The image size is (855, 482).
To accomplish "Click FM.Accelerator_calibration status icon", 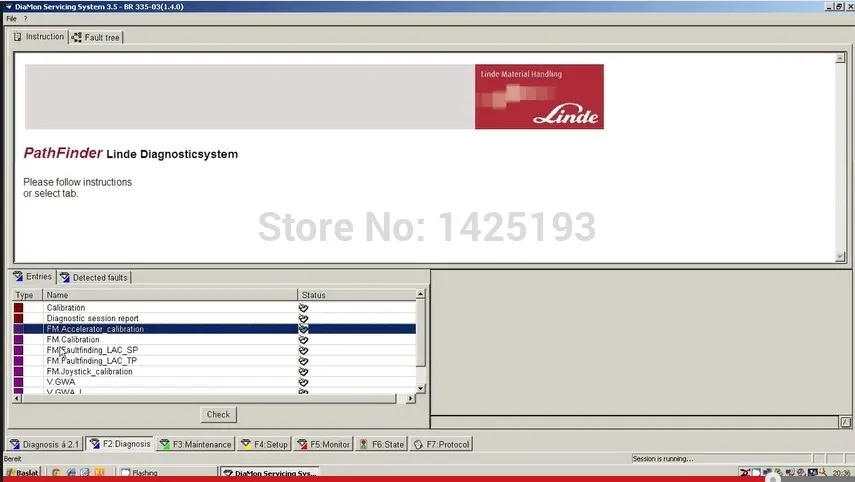I will point(303,329).
